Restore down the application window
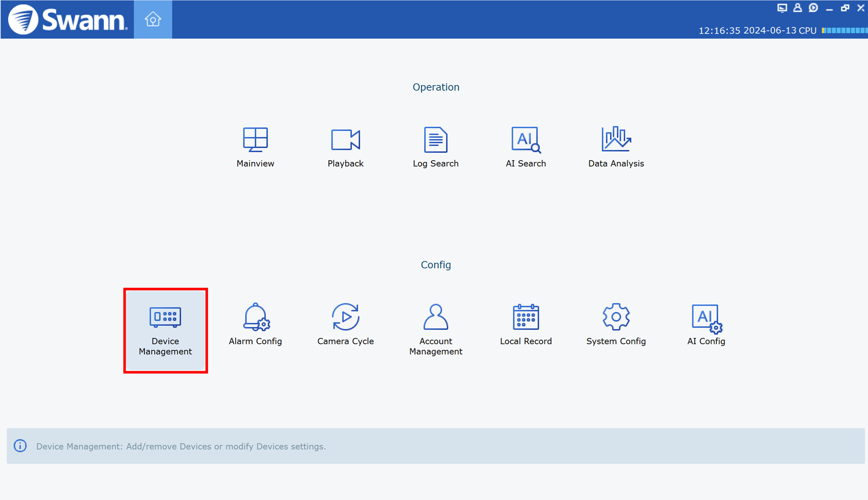Screen dimensions: 868x500 pos(845,8)
